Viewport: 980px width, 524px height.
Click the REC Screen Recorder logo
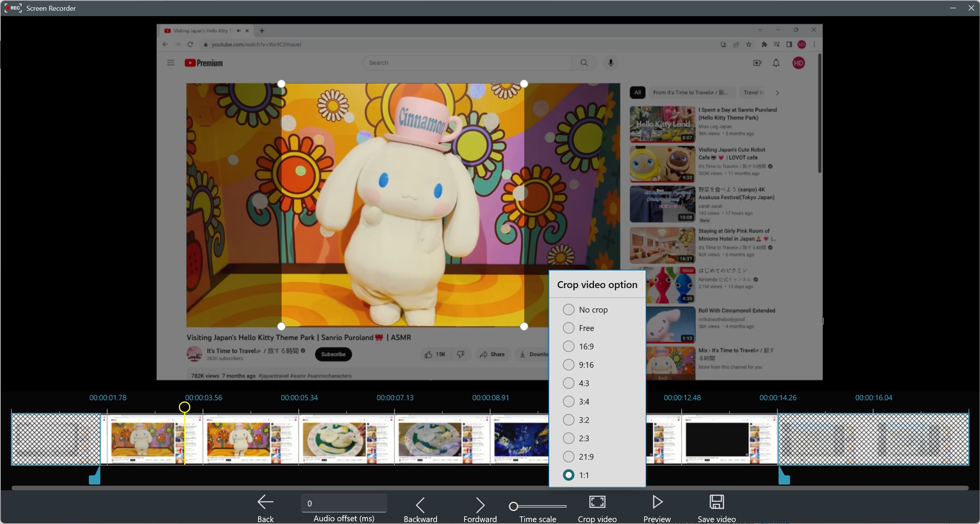[13, 8]
